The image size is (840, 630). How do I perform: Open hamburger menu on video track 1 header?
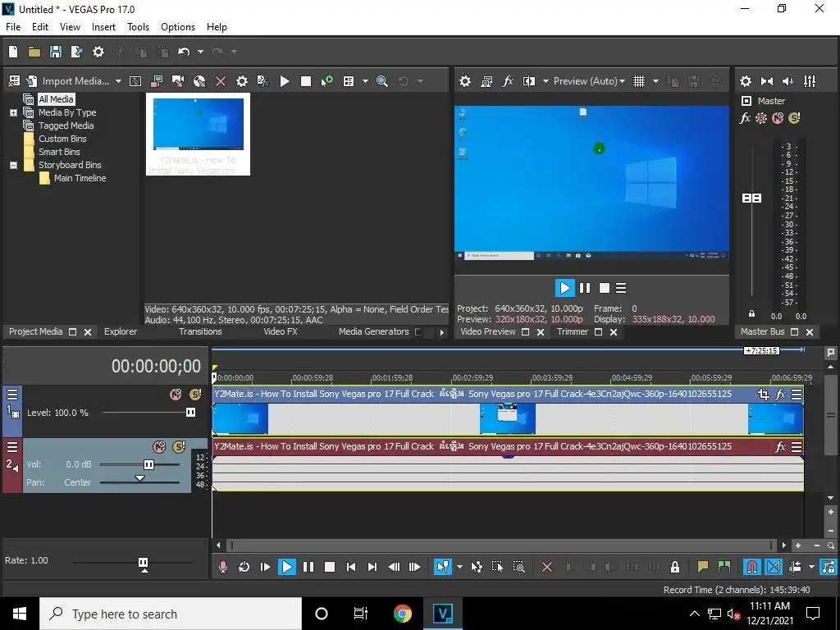[11, 395]
